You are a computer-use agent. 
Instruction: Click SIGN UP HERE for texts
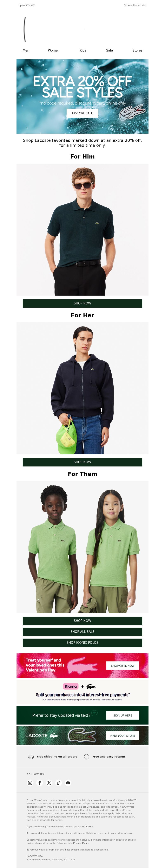coord(123,715)
